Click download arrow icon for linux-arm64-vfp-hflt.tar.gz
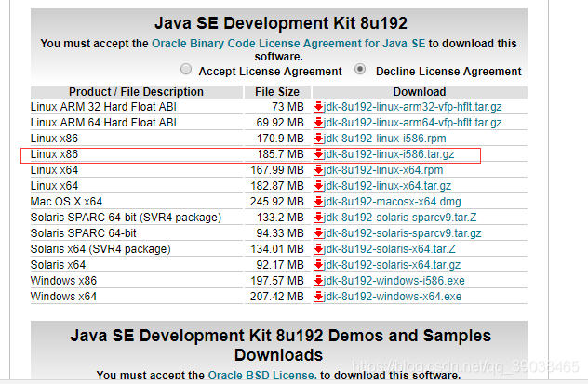588x384 pixels. click(x=319, y=123)
